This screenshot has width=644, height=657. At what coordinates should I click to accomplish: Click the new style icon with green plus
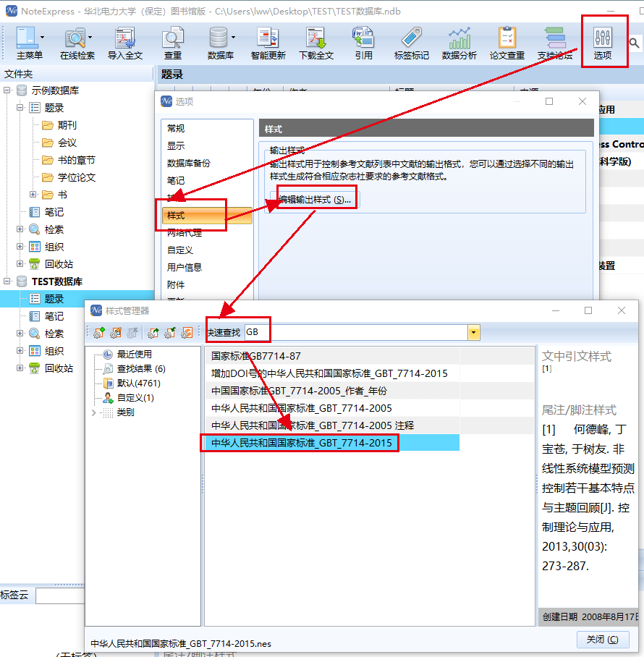pos(99,333)
